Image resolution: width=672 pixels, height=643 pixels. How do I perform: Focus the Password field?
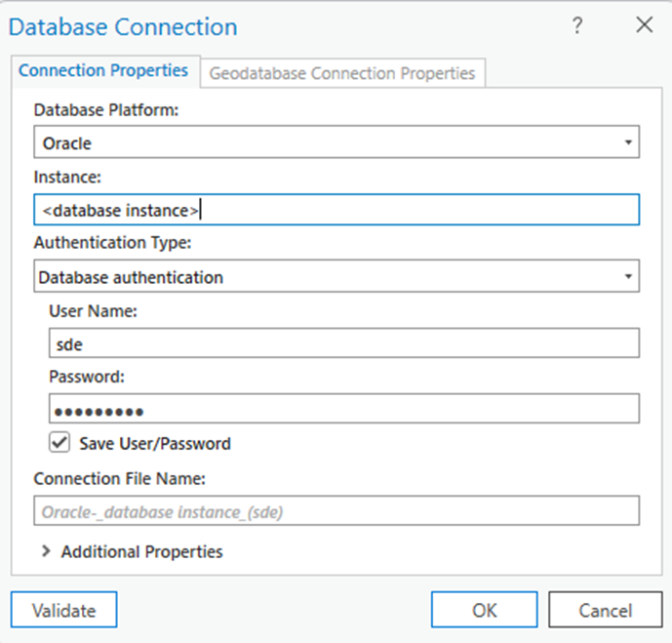pyautogui.click(x=344, y=409)
